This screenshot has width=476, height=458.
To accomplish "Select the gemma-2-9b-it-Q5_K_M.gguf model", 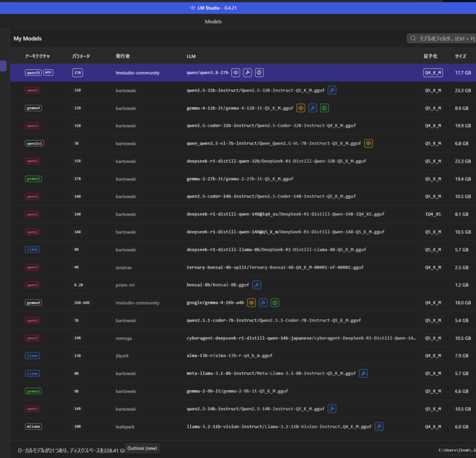I will pyautogui.click(x=243, y=391).
